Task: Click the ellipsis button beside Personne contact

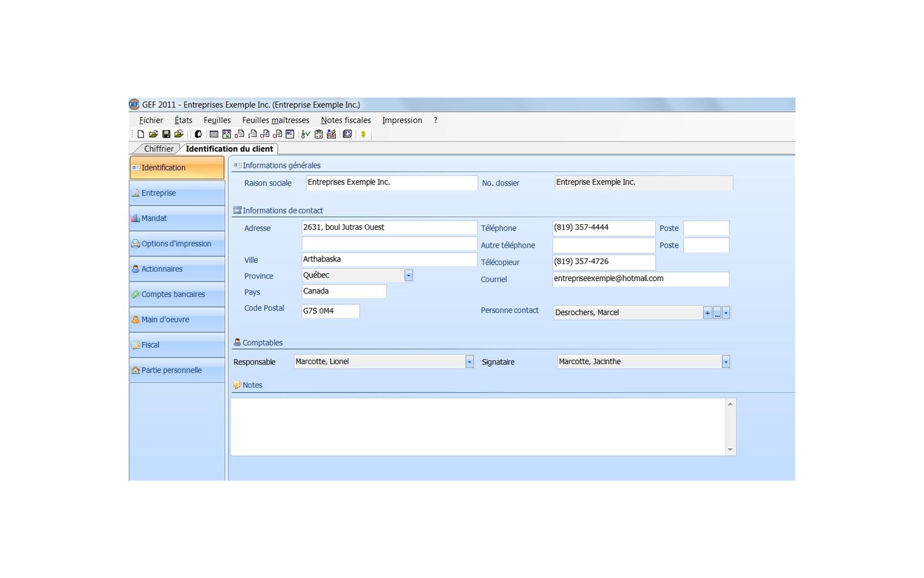Action: click(x=717, y=313)
